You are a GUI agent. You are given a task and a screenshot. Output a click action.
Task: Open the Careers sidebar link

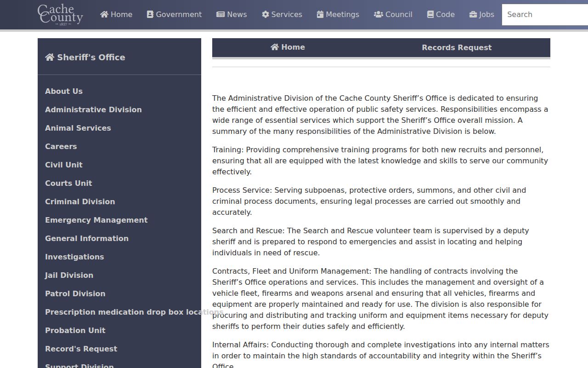pyautogui.click(x=61, y=146)
